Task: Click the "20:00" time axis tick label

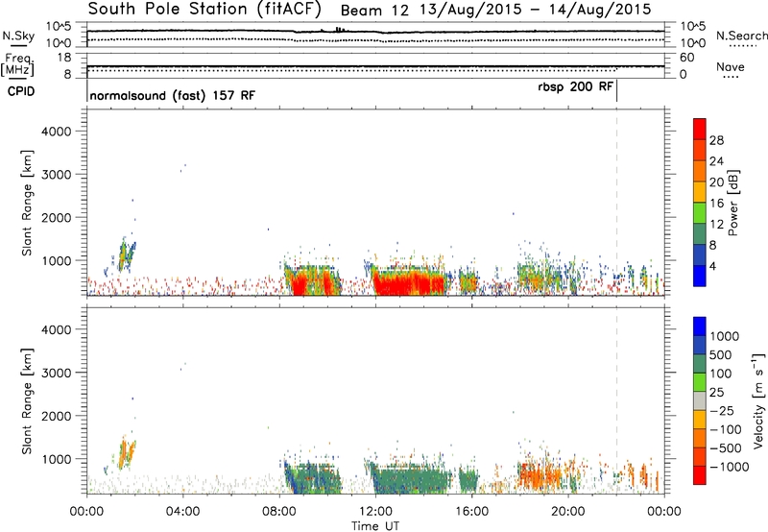Action: [x=568, y=512]
